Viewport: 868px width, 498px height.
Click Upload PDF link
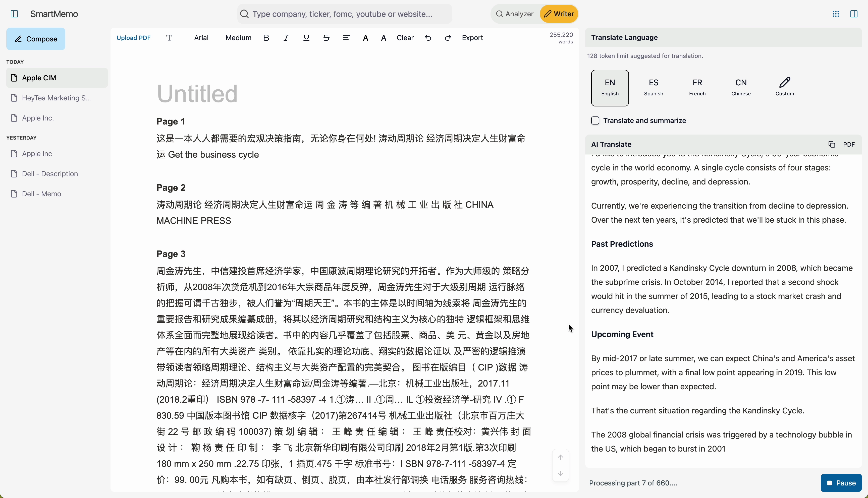[x=133, y=38]
